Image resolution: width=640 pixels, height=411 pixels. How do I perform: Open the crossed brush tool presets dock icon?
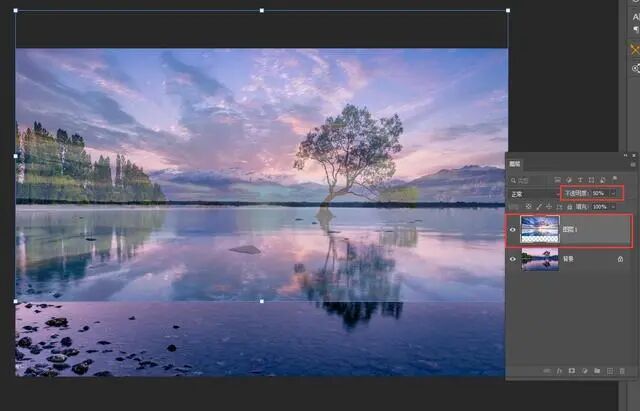pyautogui.click(x=635, y=50)
